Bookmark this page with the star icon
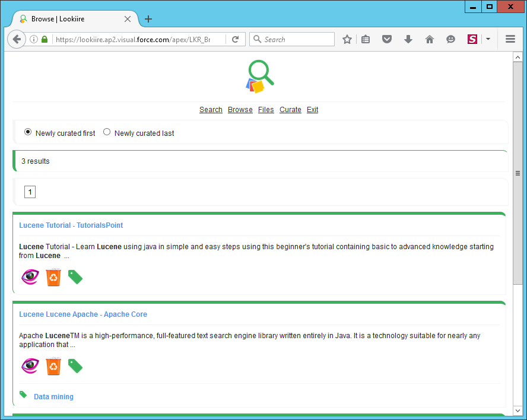 coord(347,39)
